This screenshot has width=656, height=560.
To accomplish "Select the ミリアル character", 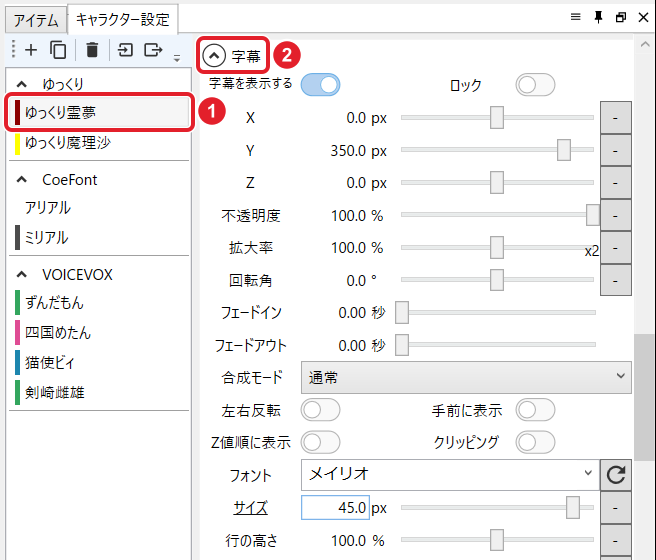I will pos(99,238).
